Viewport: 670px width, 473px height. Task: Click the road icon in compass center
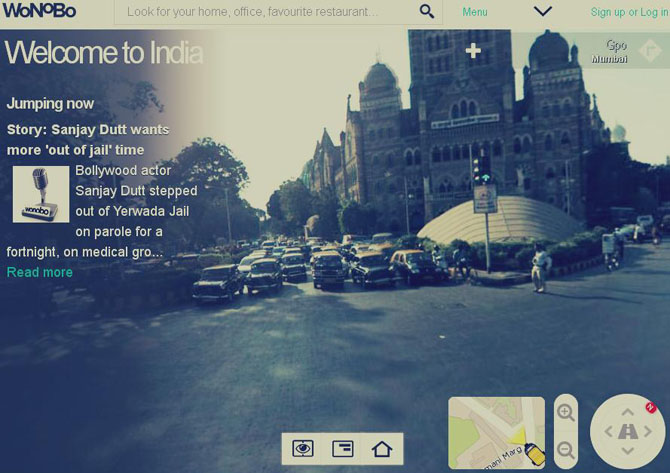coord(628,432)
